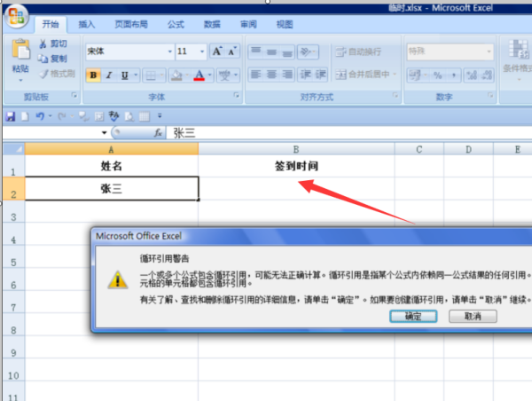Toggle wrap text 自动换行
The height and width of the screenshot is (401, 532).
358,51
